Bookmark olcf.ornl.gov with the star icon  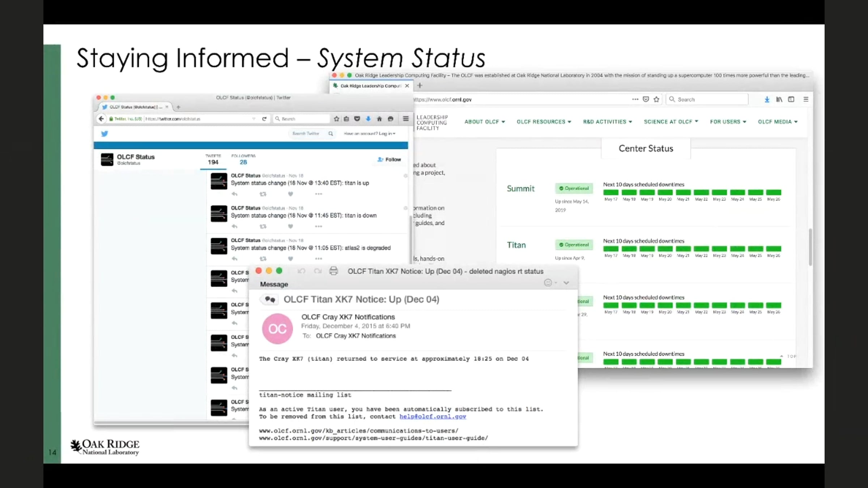point(656,99)
